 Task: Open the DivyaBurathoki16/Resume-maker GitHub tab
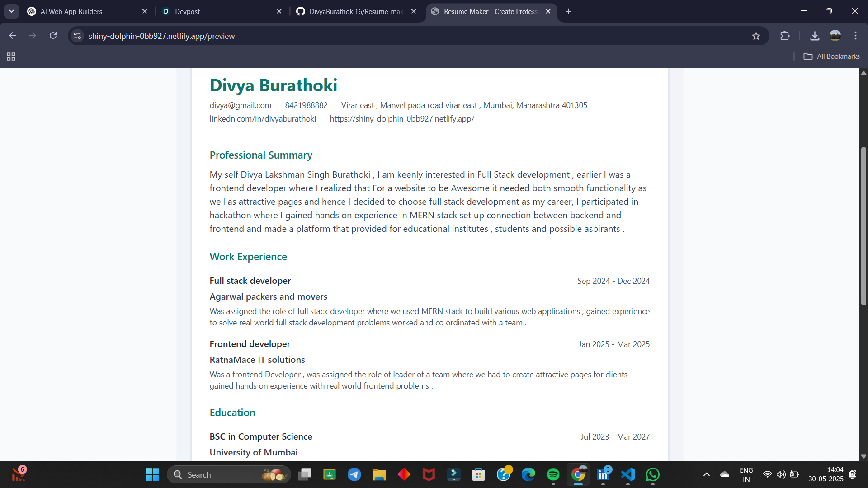tap(356, 12)
